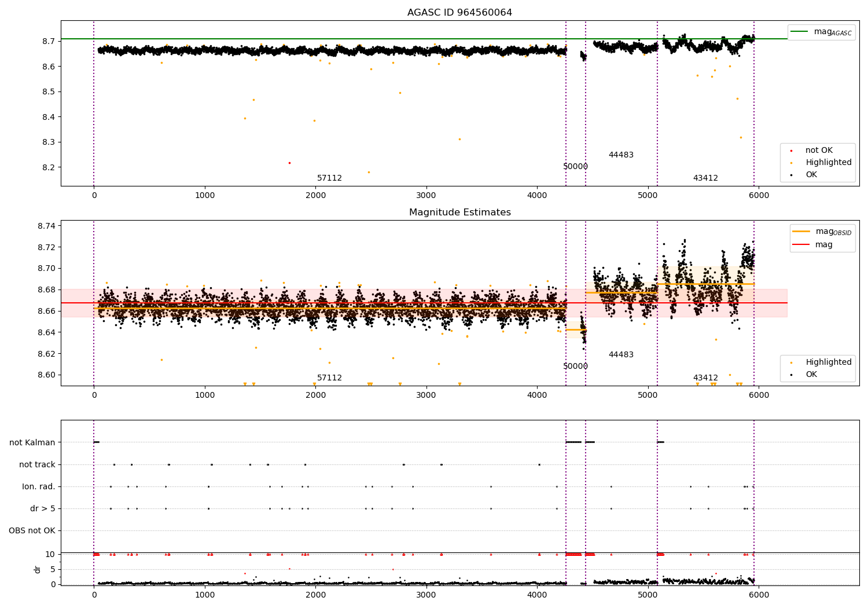Click the 57112 label in the Magnitude Estimates plot
Viewport: 868px width, 608px height.
(x=329, y=378)
